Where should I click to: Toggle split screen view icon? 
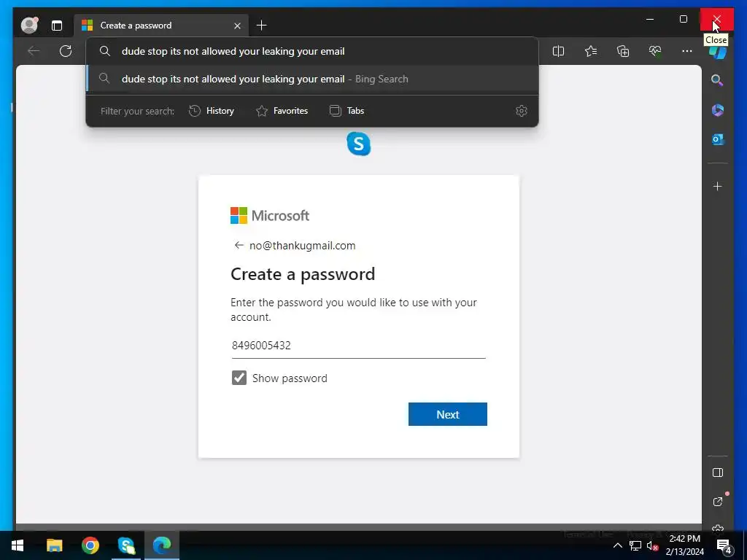(x=558, y=51)
